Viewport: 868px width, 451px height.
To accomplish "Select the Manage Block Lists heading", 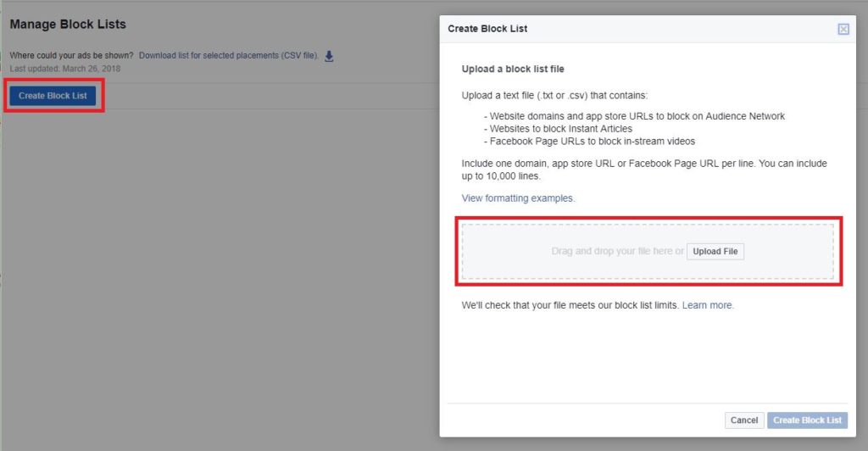I will (68, 25).
